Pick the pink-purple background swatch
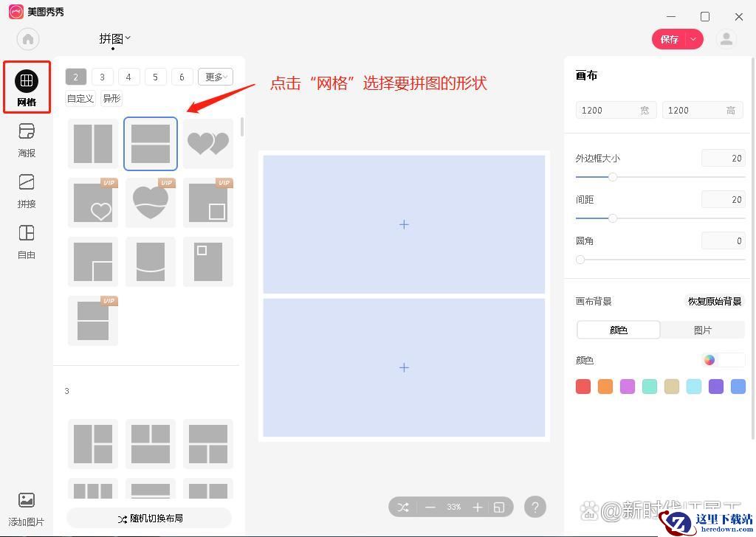 628,387
